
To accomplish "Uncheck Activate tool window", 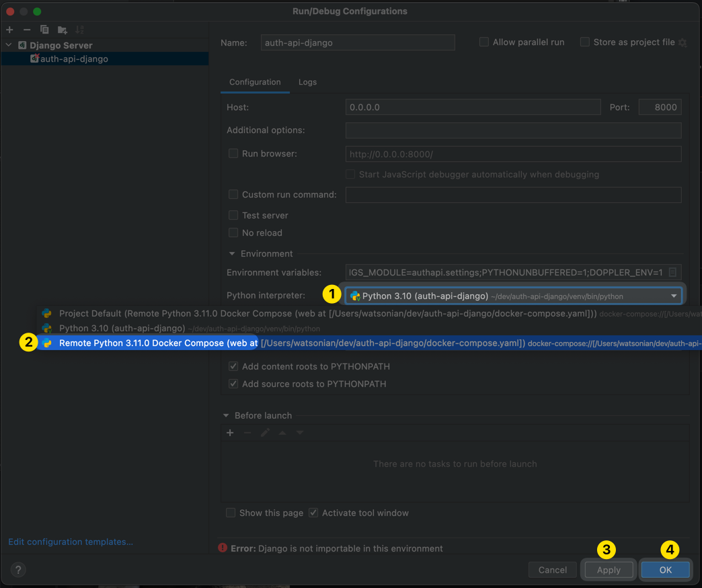I will click(x=313, y=513).
